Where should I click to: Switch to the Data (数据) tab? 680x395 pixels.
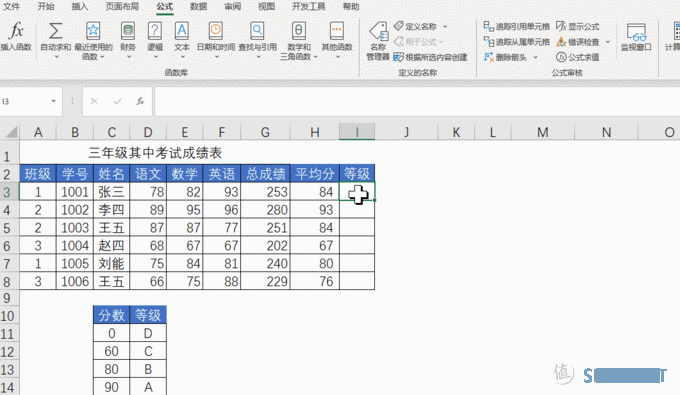[199, 7]
